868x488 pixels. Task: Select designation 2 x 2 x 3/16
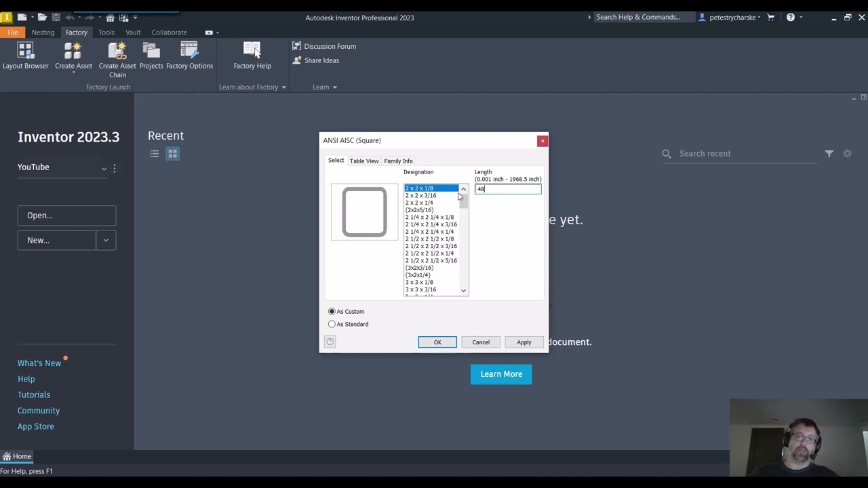tap(421, 195)
